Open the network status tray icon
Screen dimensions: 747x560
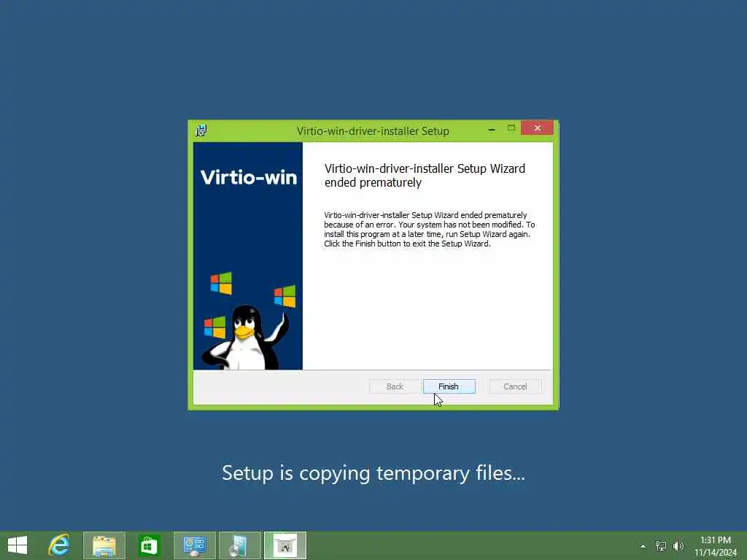(661, 545)
